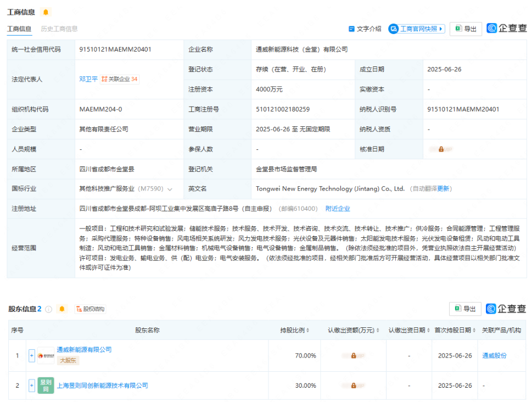
Task: Switch to the 历史工商信息 tab
Action: pyautogui.click(x=59, y=29)
